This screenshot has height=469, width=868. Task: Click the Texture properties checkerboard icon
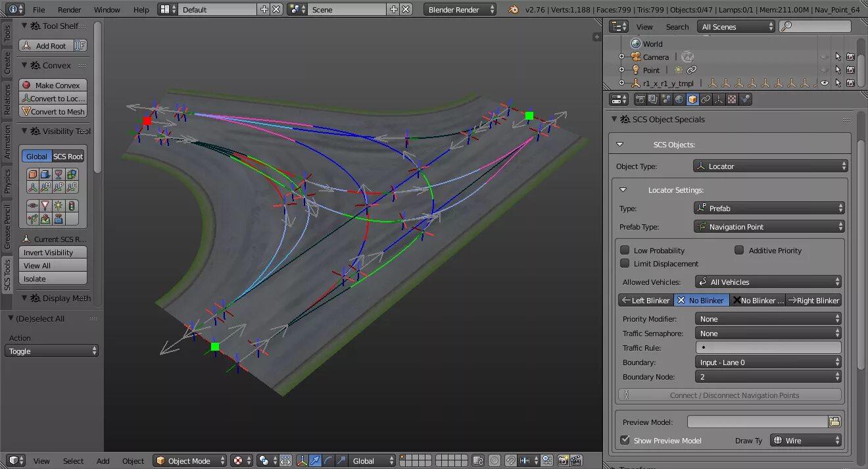(732, 99)
